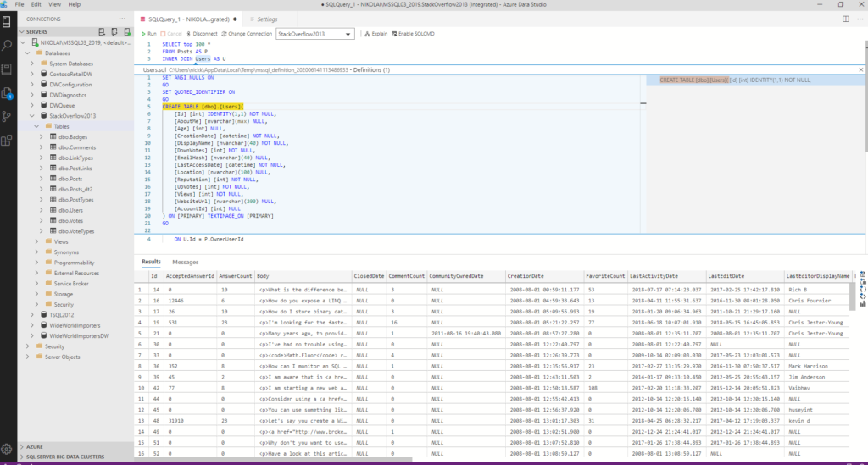This screenshot has height=465, width=868.
Task: Save results as Excel icon
Action: click(862, 281)
